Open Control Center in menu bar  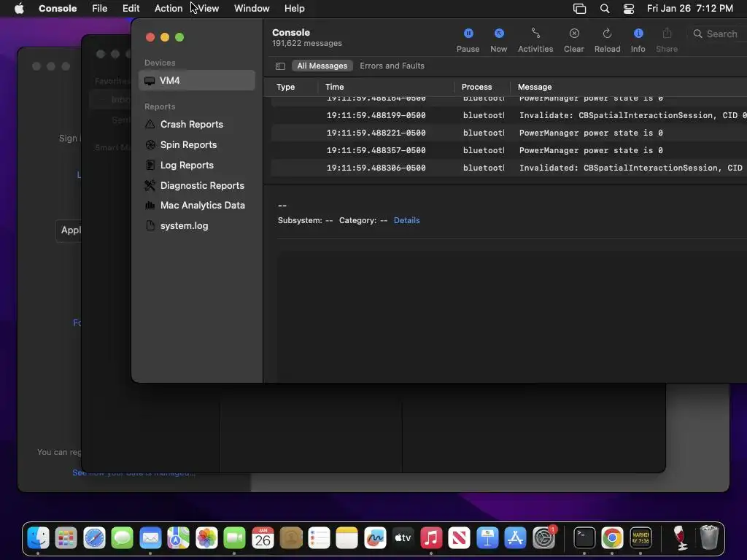tap(628, 8)
